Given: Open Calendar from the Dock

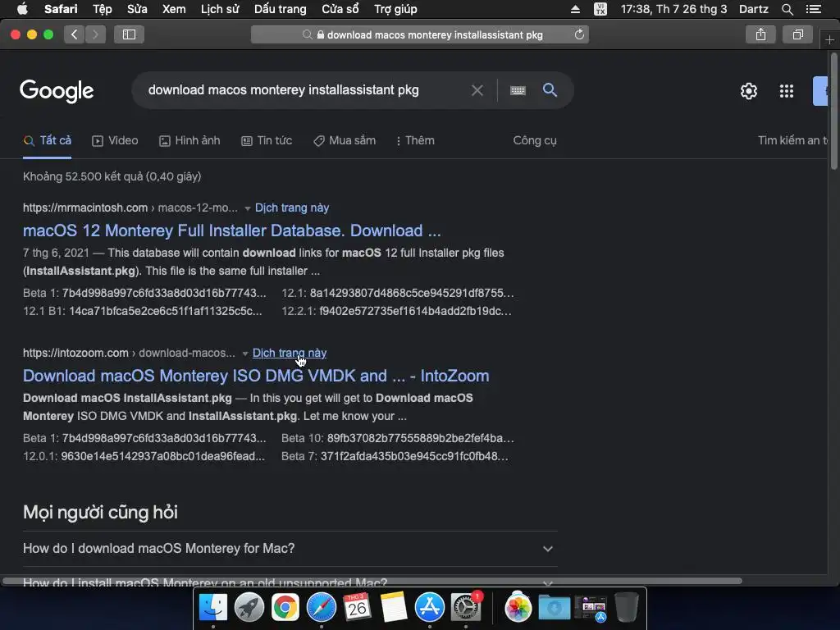Looking at the screenshot, I should [358, 607].
